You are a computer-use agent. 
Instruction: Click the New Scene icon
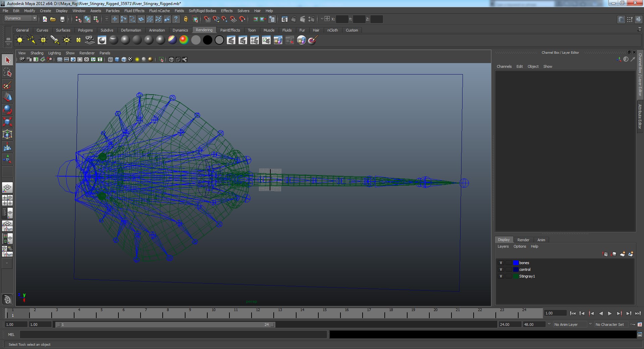[x=45, y=19]
